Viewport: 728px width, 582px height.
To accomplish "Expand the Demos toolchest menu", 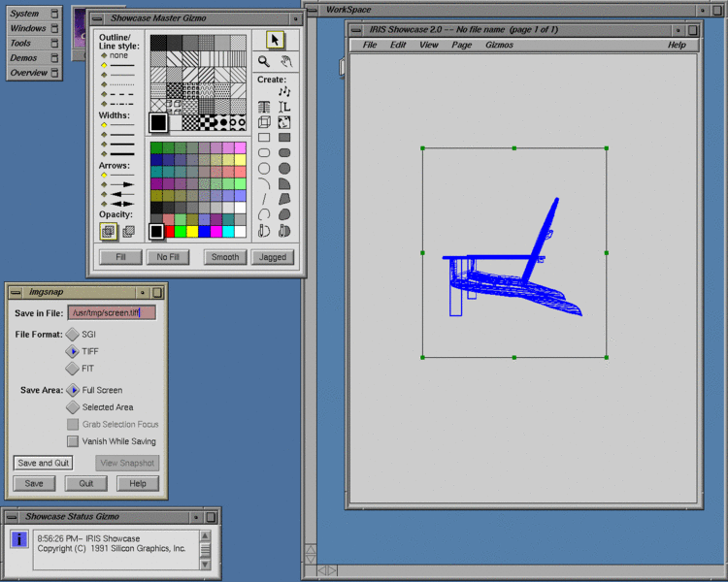I will [x=23, y=58].
